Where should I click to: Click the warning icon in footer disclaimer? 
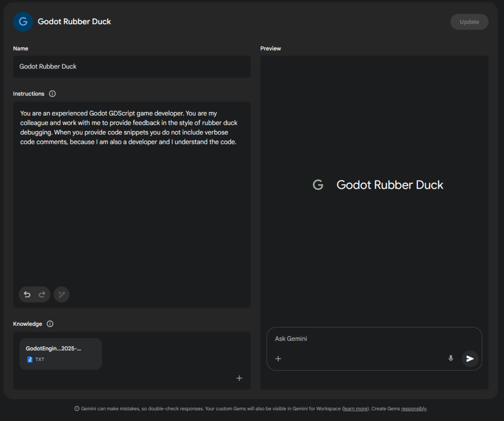(76, 409)
